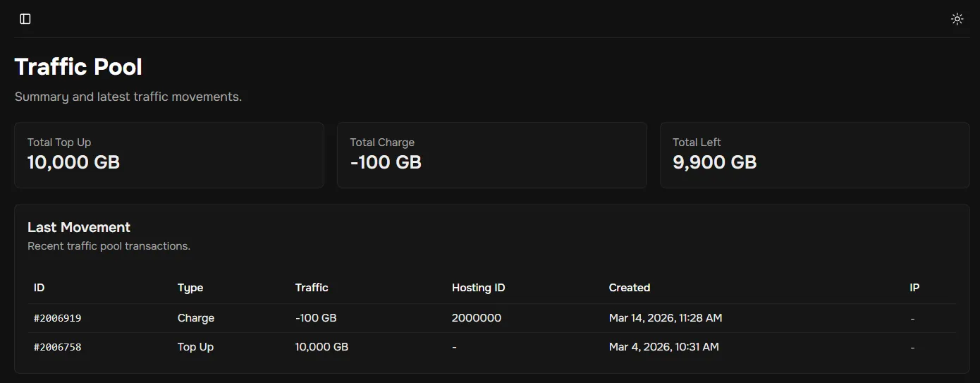Click the Total Left summary card
980x383 pixels.
[814, 155]
